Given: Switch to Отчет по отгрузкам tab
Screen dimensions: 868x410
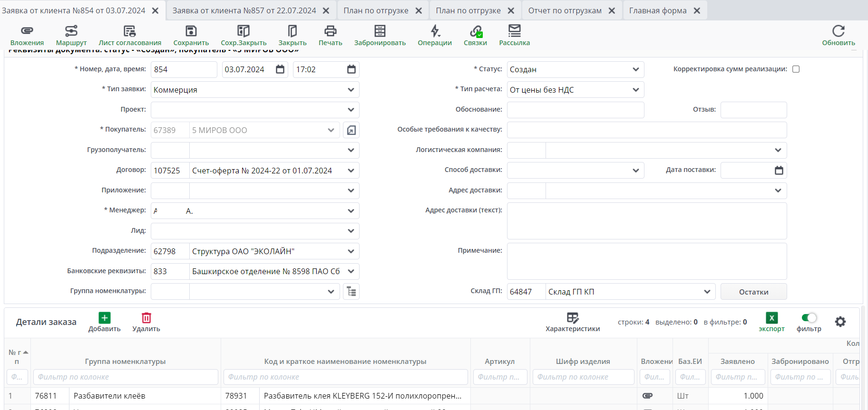Looking at the screenshot, I should tap(565, 10).
